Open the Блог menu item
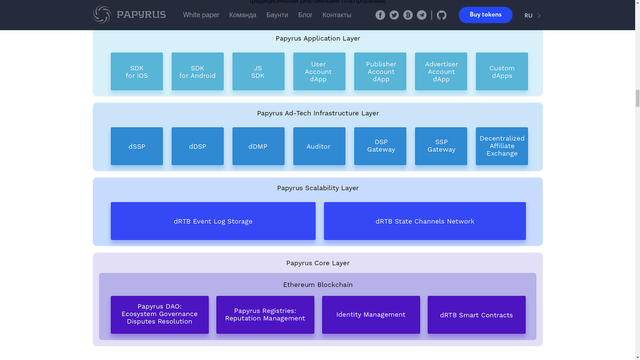Image resolution: width=640 pixels, height=360 pixels. 305,15
